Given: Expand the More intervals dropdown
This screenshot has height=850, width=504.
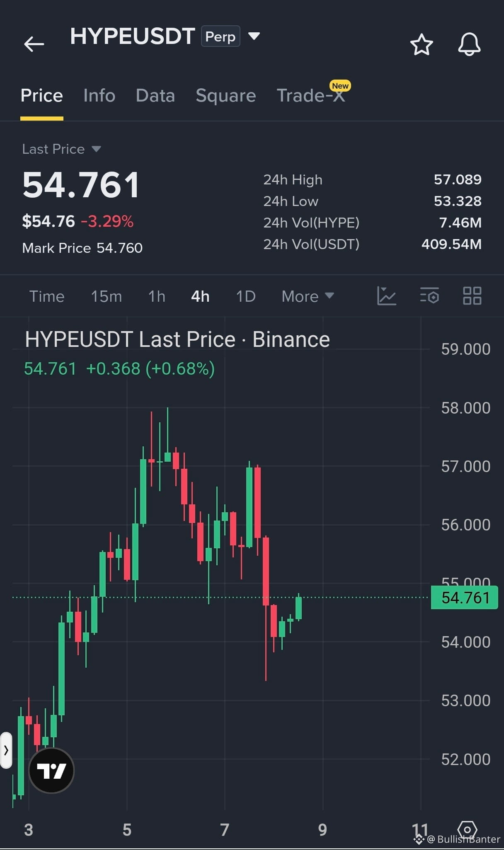Looking at the screenshot, I should pyautogui.click(x=308, y=296).
